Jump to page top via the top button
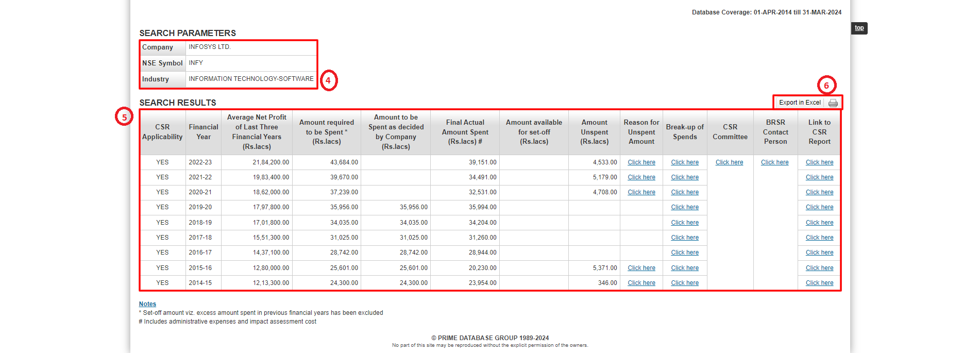 [x=859, y=28]
